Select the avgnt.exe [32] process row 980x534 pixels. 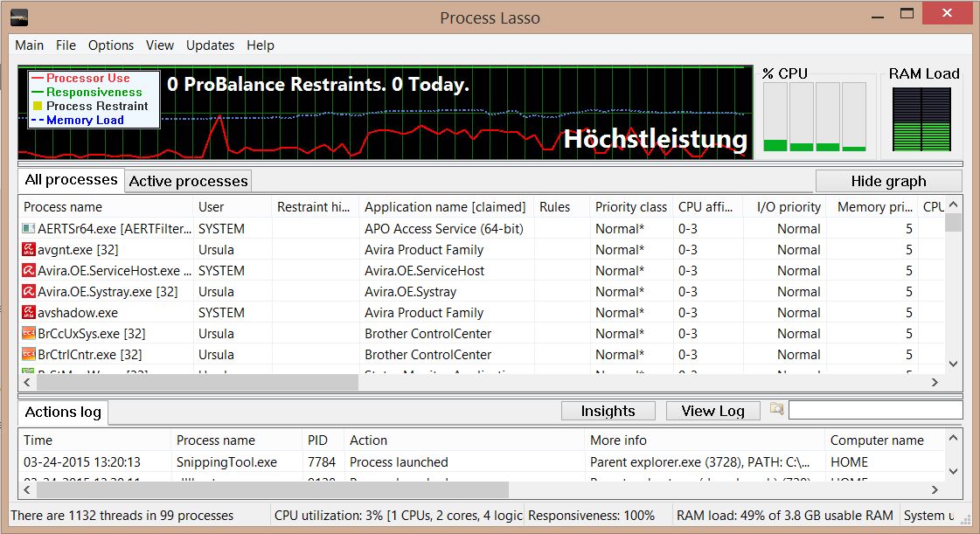pos(481,249)
